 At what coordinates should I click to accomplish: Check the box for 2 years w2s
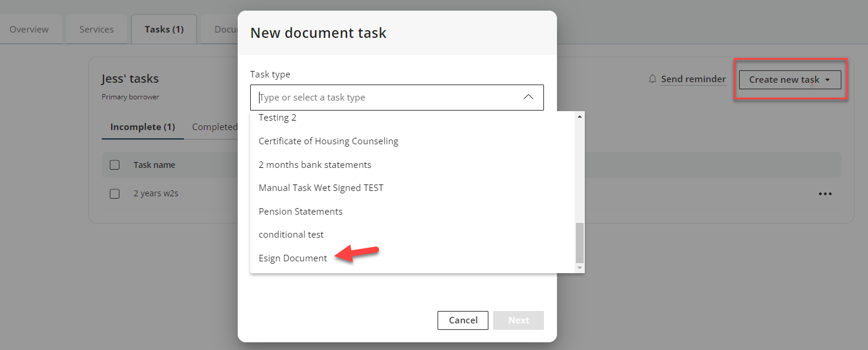click(115, 193)
